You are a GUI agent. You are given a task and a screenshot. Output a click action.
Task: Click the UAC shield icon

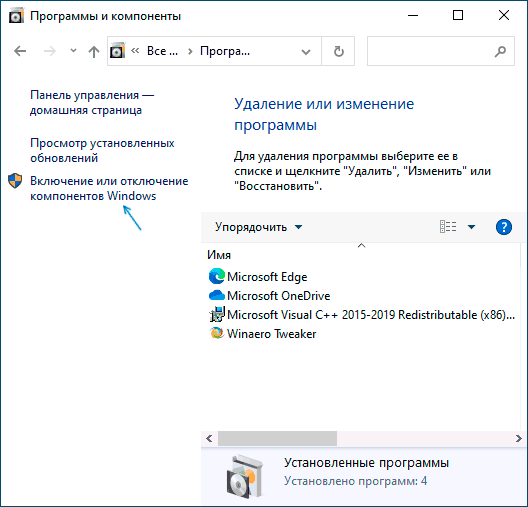15,181
